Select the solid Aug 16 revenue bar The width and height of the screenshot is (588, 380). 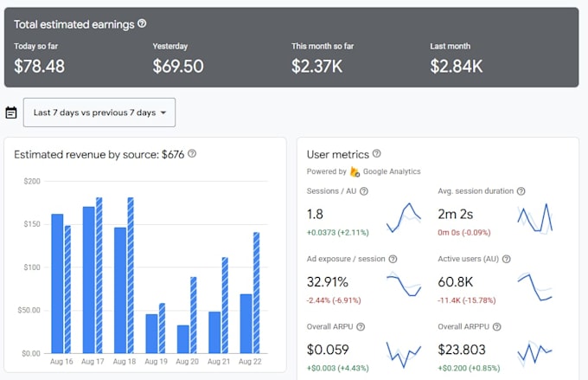[x=57, y=284]
